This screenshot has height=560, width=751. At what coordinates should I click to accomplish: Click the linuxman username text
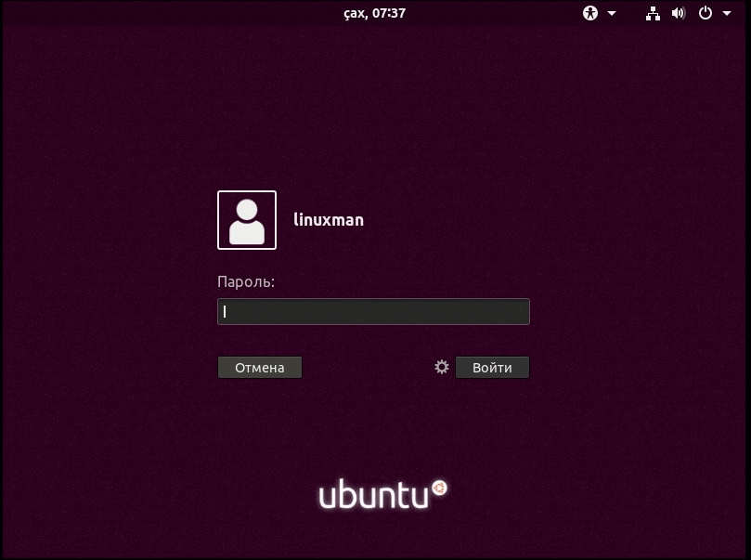329,220
